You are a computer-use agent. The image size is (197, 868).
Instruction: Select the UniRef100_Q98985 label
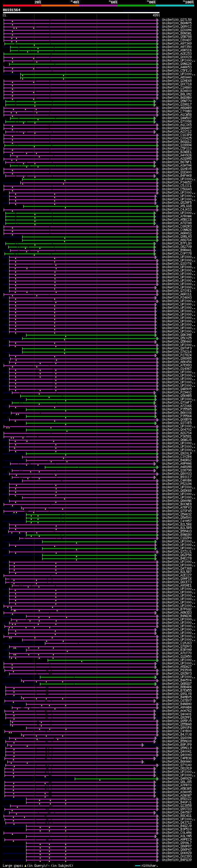coord(177,358)
